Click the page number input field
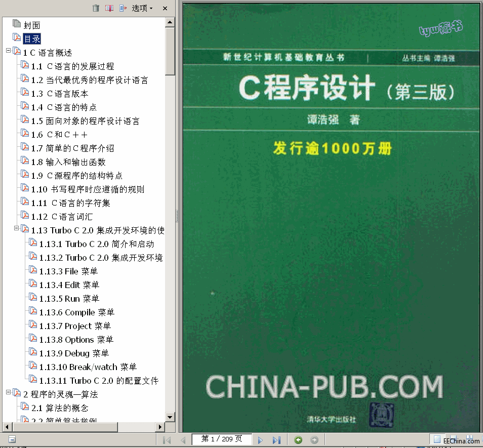 pos(222,439)
